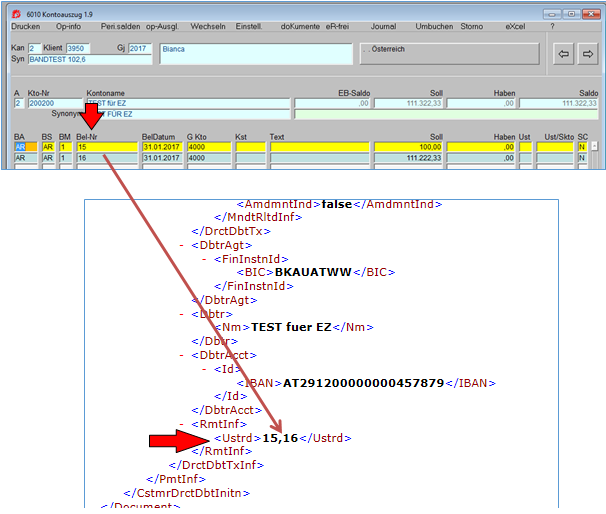Click the Kontoauszug application logo icon

click(16, 14)
